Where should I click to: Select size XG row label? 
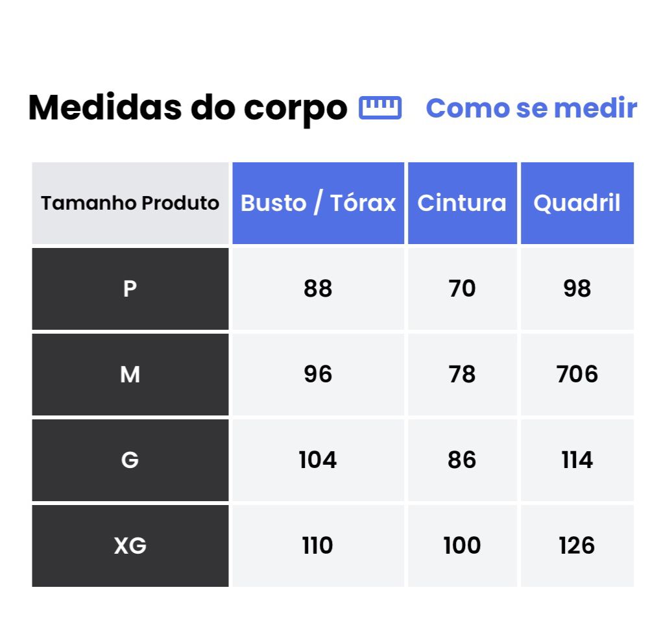point(130,545)
